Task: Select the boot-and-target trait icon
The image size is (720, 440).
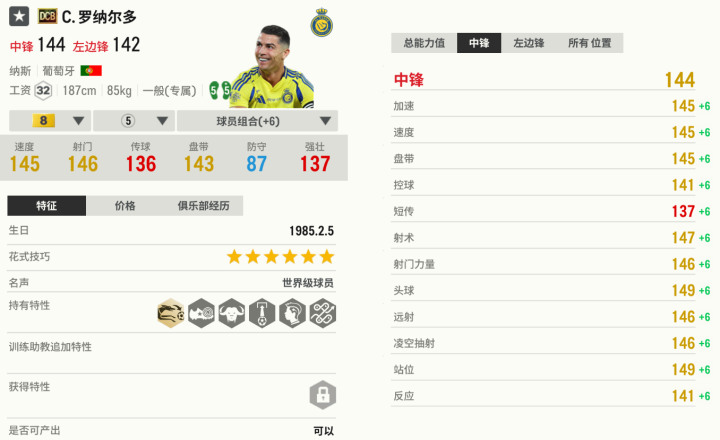Action: 201,313
